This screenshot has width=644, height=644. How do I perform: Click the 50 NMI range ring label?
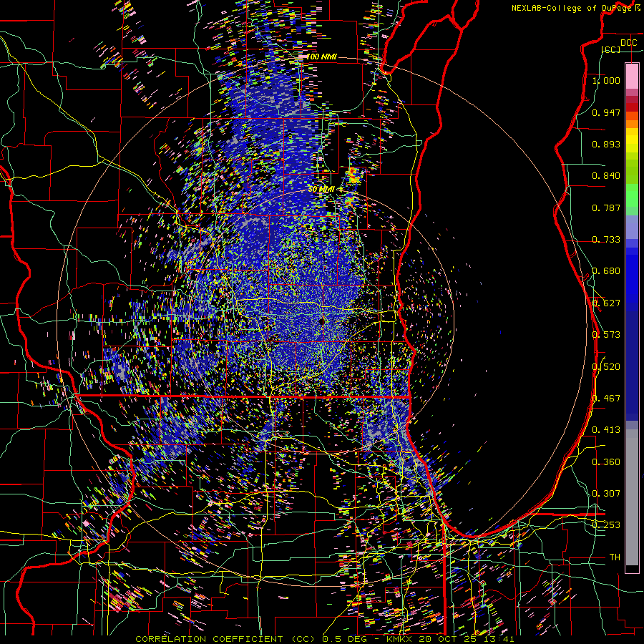click(321, 190)
